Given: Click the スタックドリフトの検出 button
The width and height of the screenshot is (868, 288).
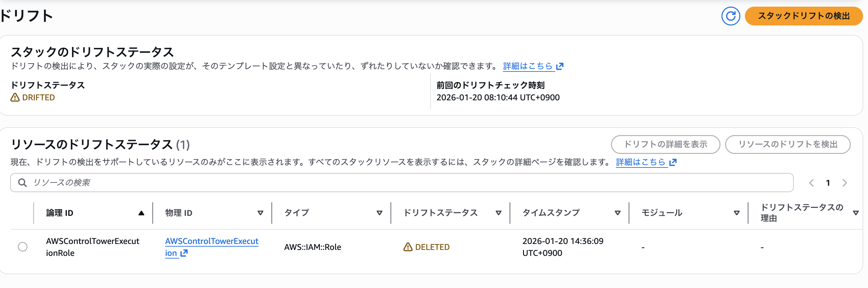Looking at the screenshot, I should tap(803, 16).
